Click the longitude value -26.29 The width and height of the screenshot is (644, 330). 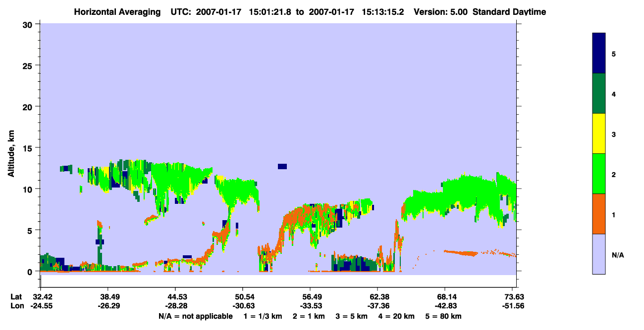(108, 306)
